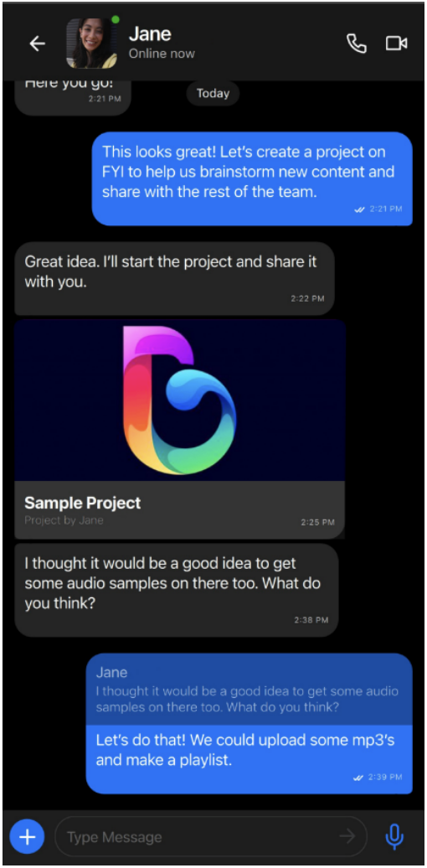Viewport: 427px width, 868px height.
Task: Tap quoted Jane reply preview
Action: tap(249, 690)
